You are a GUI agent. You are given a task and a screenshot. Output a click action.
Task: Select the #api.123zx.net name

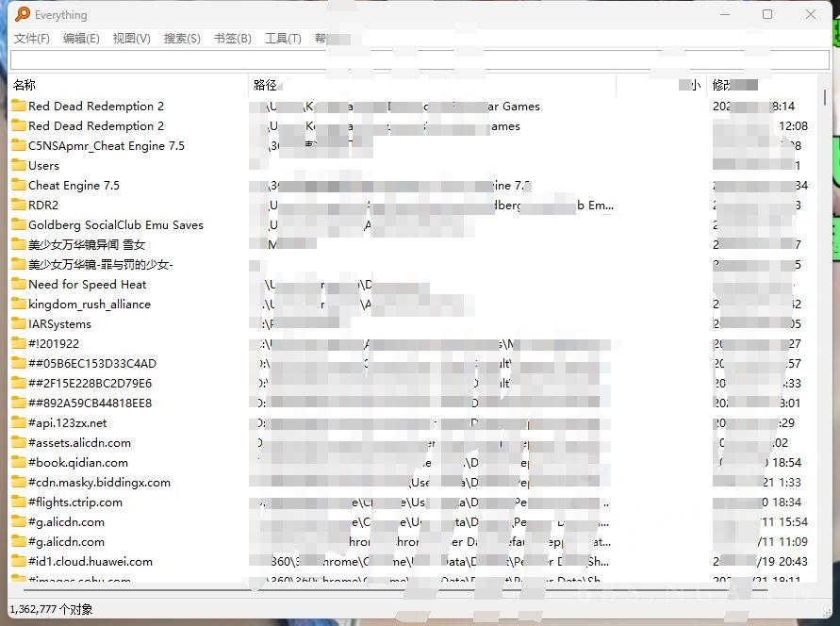click(68, 423)
